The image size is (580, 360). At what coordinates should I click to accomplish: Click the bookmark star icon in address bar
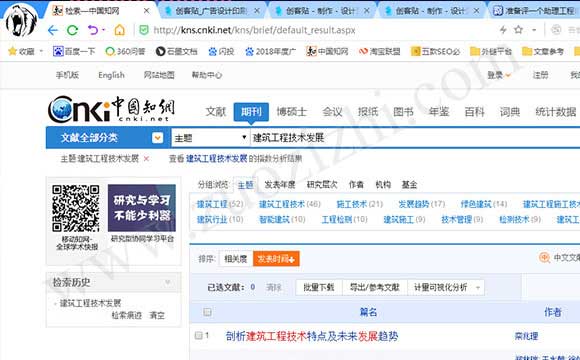518,30
